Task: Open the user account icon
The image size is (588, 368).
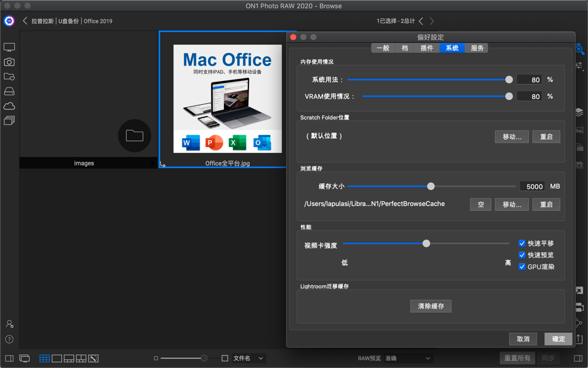Action: tap(10, 324)
